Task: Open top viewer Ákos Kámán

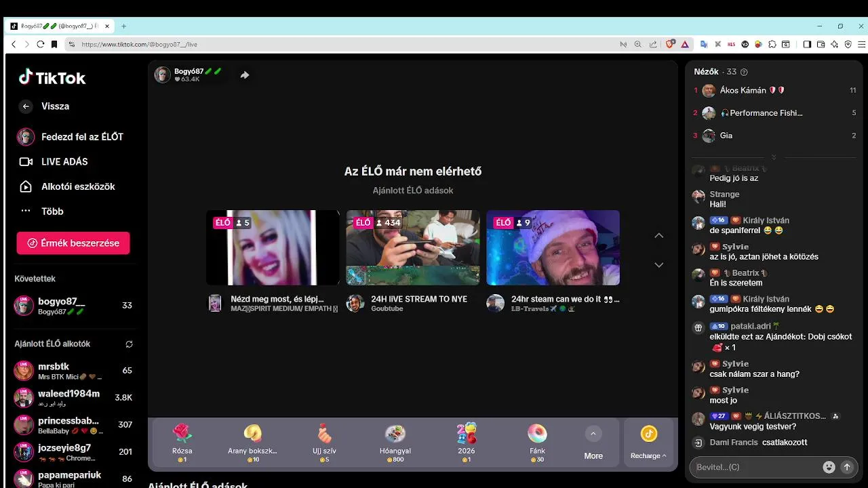Action: 773,90
